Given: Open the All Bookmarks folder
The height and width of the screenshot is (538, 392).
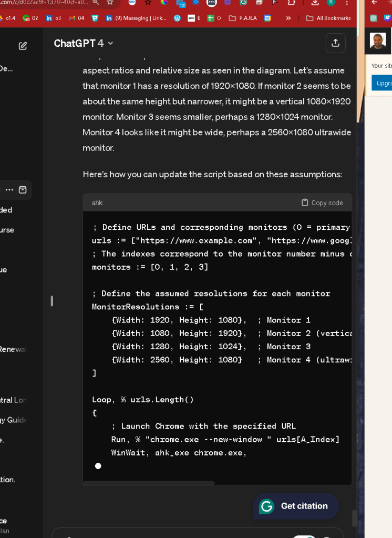Looking at the screenshot, I should click(328, 18).
